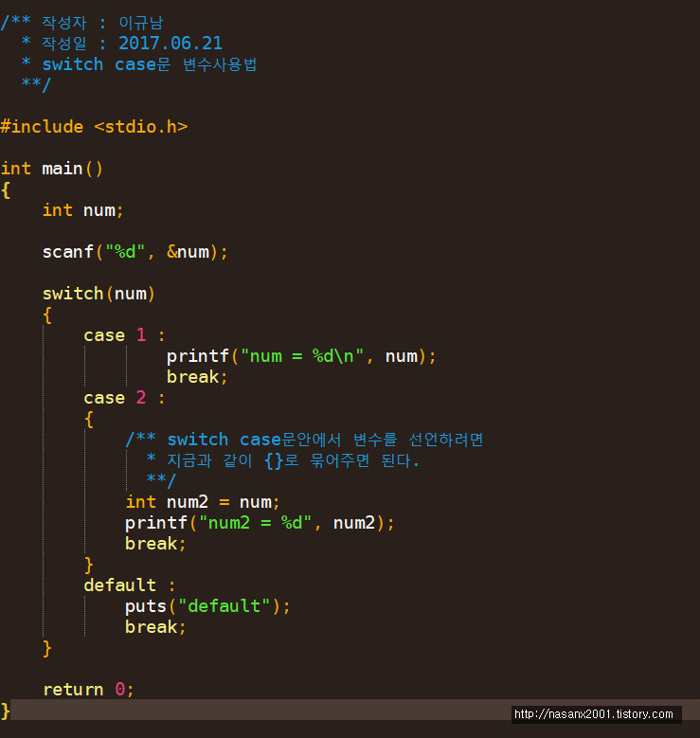
Task: Click the break; under case 1
Action: tap(197, 377)
